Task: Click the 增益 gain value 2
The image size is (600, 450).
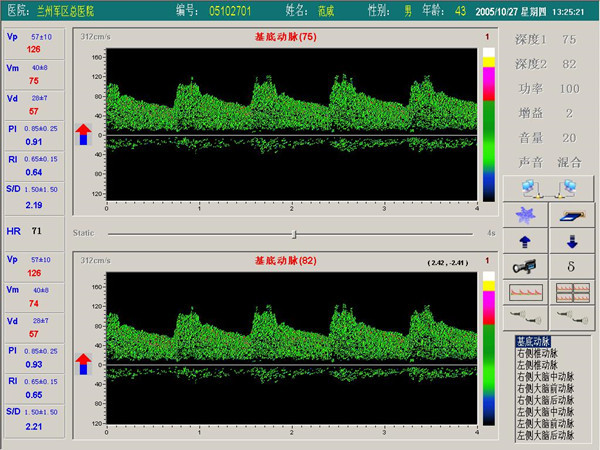Action: click(x=569, y=113)
